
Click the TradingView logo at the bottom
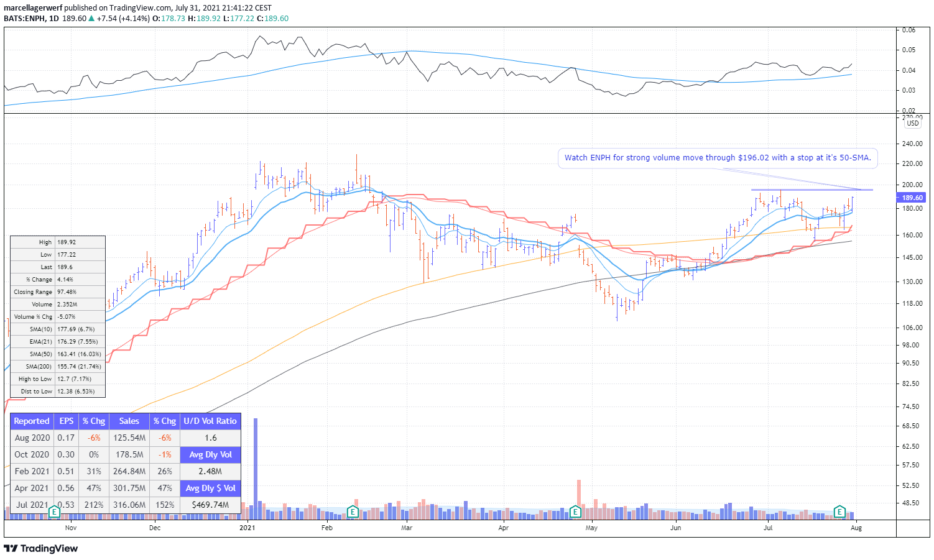(41, 548)
